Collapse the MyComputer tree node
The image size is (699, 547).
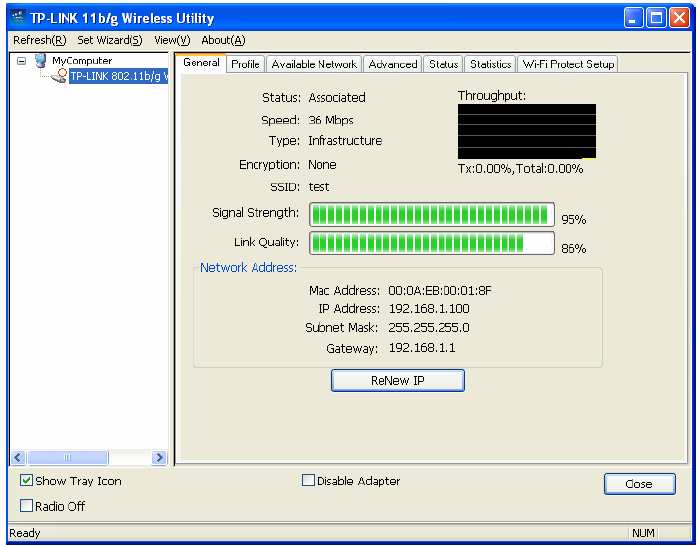tap(21, 61)
